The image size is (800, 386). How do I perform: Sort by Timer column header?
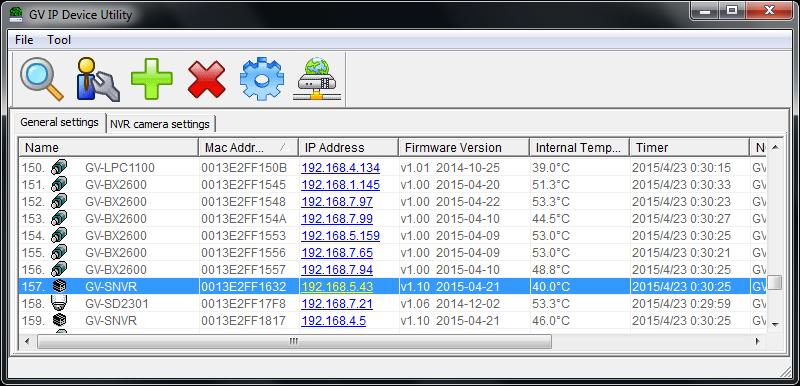pos(689,147)
